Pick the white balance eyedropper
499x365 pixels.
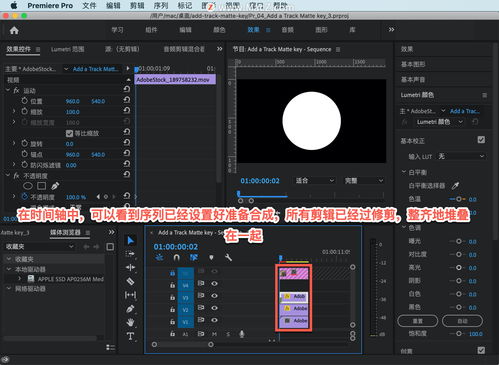tap(455, 186)
